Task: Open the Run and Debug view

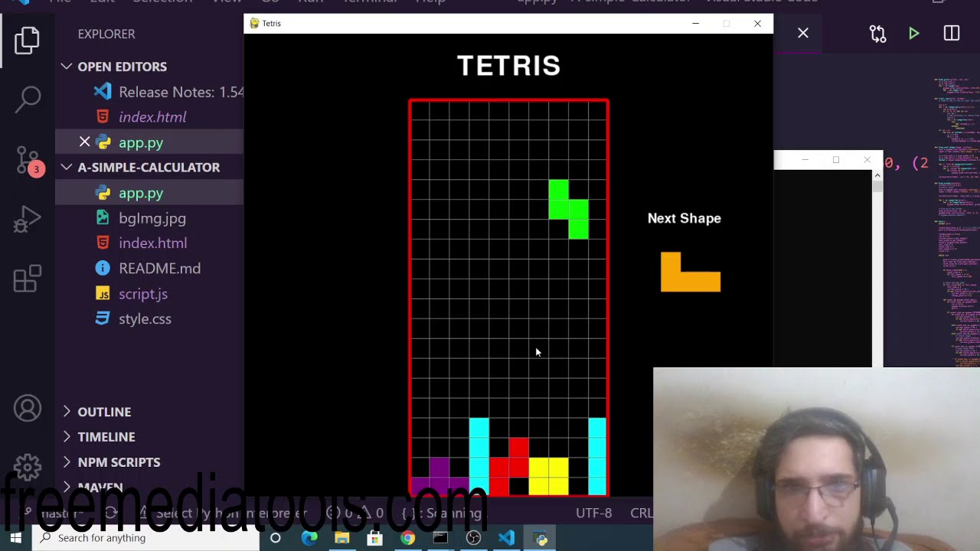Action: click(x=28, y=220)
